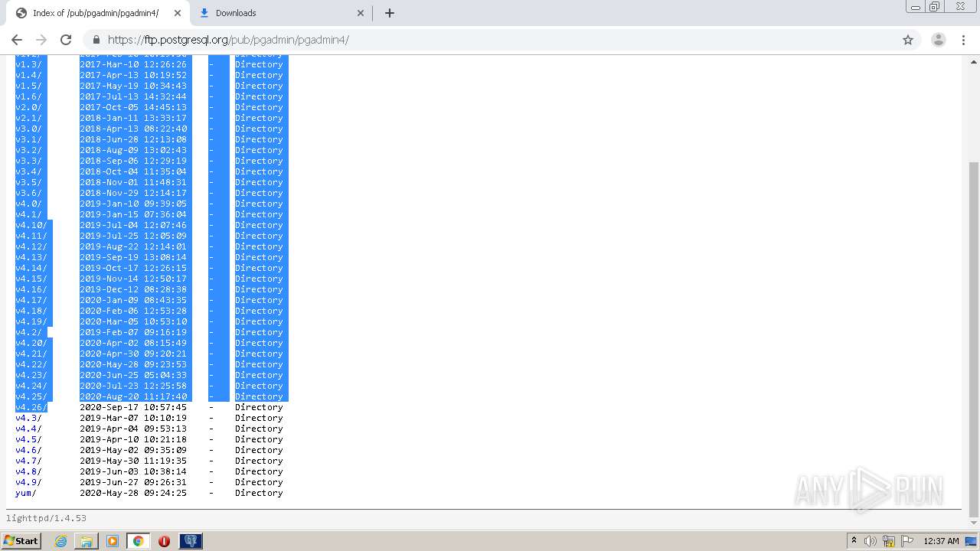Open Windows Explorer folder from taskbar
The image size is (980, 551).
coord(87,541)
